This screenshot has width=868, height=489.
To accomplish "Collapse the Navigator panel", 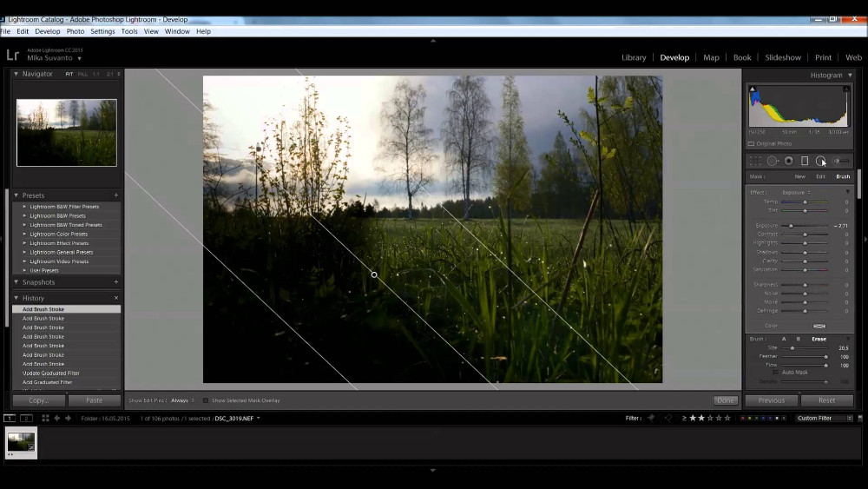I will (16, 74).
